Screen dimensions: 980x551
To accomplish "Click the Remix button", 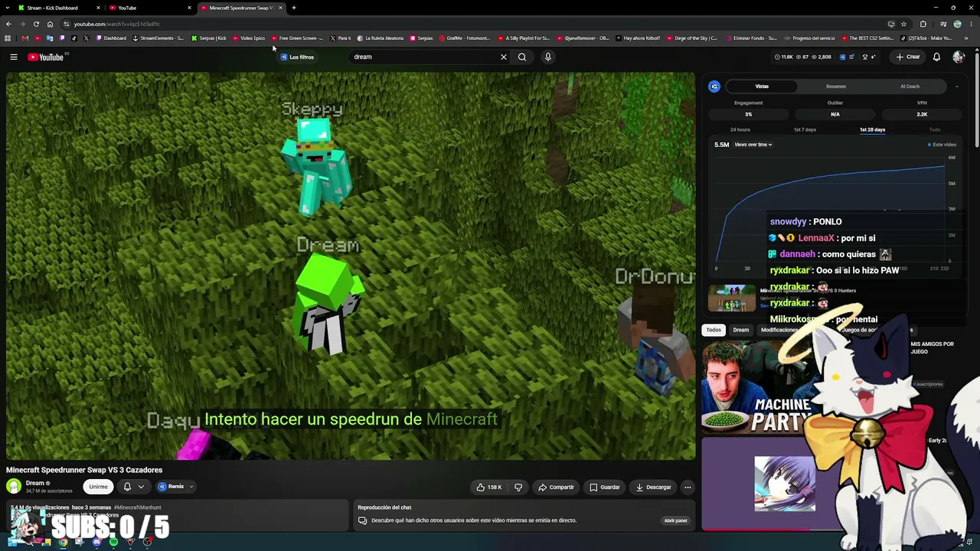I will pos(171,487).
